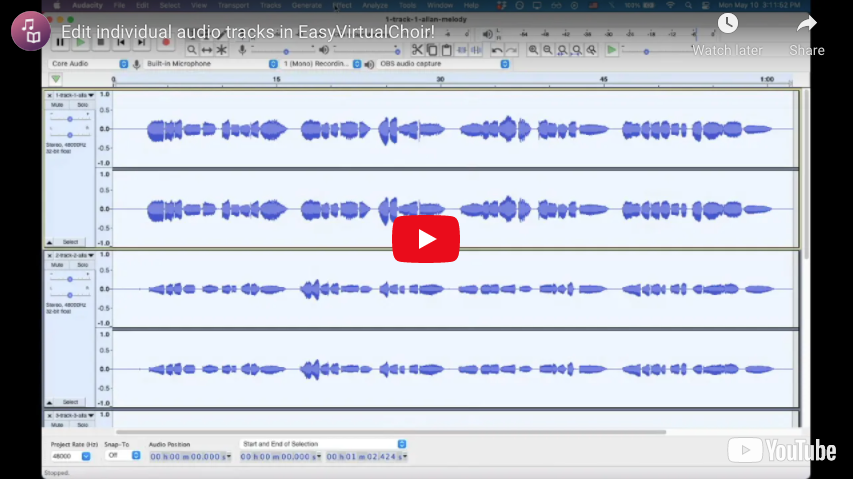The height and width of the screenshot is (479, 853).
Task: Click the green Play button in Audacity
Action: [81, 42]
